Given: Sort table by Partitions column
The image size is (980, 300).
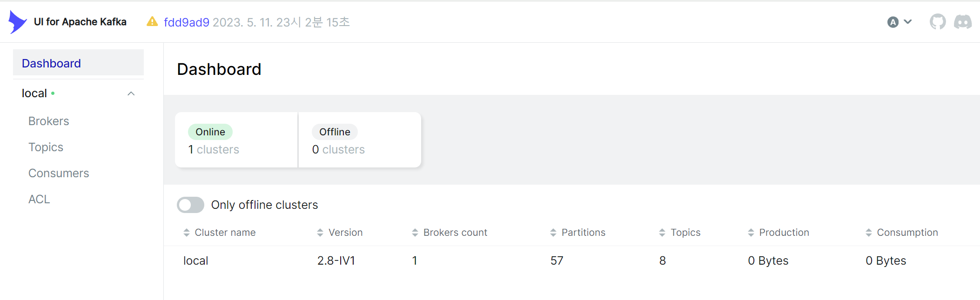Looking at the screenshot, I should pos(583,233).
